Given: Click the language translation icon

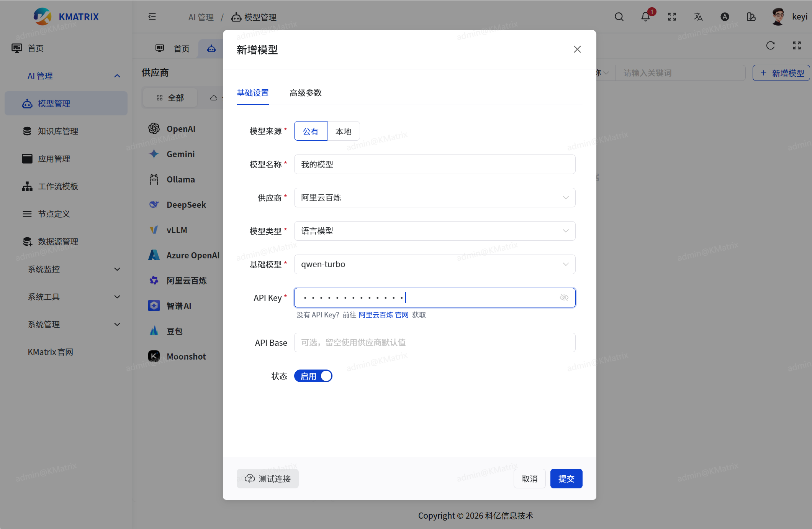Looking at the screenshot, I should point(698,17).
